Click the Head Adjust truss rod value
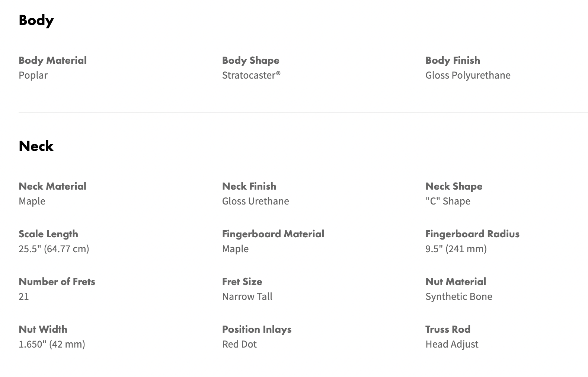 click(452, 344)
